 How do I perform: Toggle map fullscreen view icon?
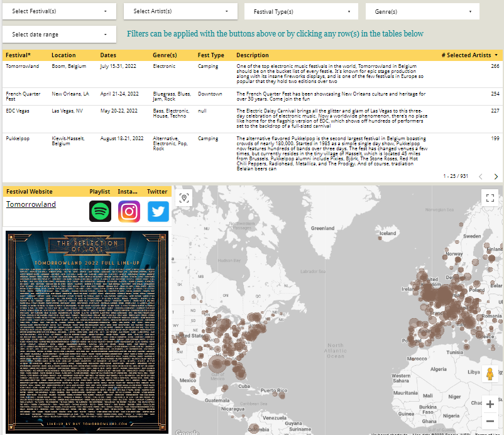(490, 198)
